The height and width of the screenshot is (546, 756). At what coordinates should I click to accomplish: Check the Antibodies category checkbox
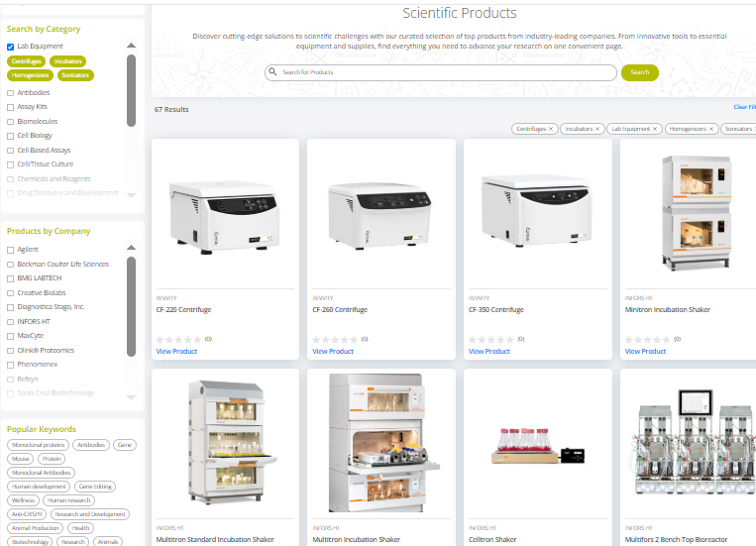[x=10, y=93]
